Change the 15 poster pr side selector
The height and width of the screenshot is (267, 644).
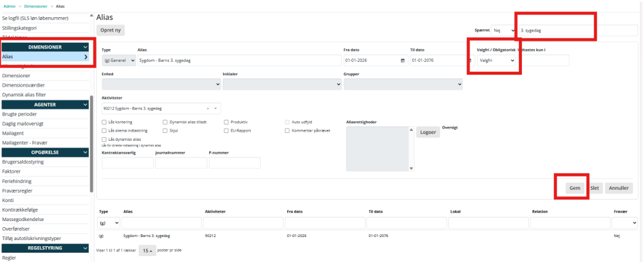147,250
